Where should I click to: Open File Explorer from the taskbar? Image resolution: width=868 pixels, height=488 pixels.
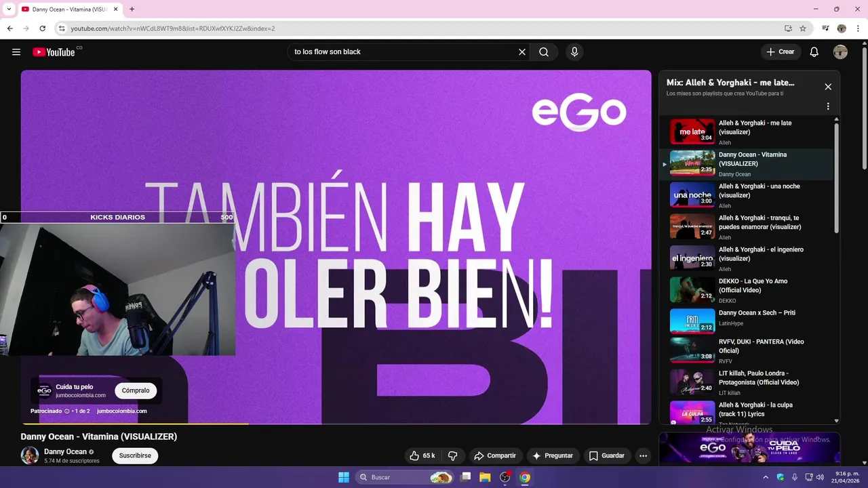485,477
